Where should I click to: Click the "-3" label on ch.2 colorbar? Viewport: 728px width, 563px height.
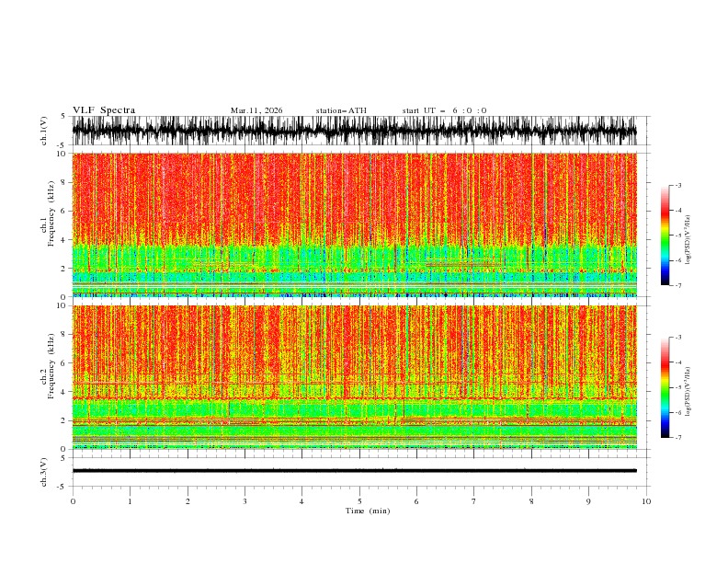[677, 338]
